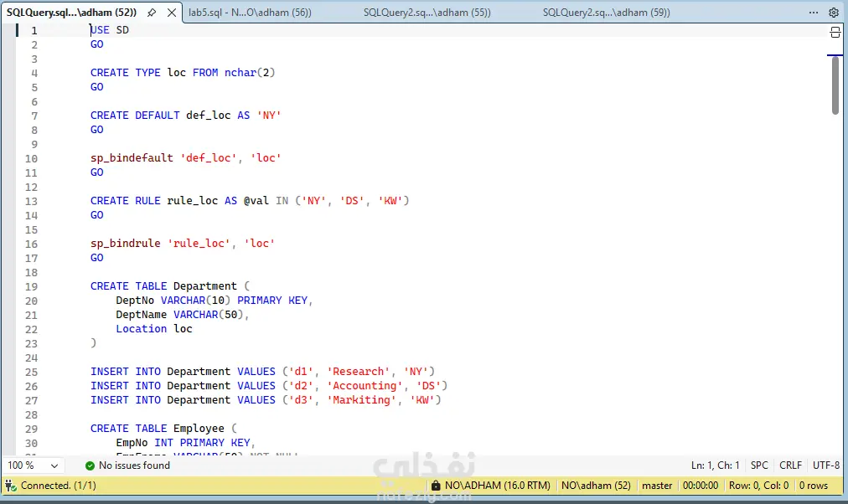Click DeptName column on line 21
848x504 pixels.
click(x=141, y=315)
